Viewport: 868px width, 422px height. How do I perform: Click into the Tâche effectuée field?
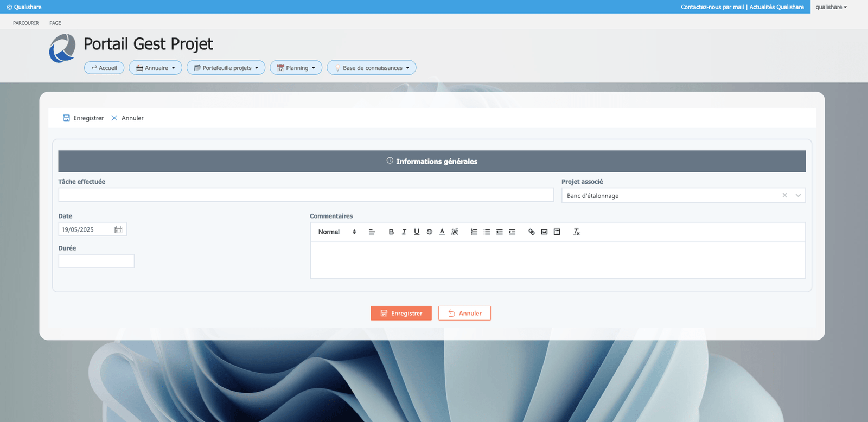pyautogui.click(x=305, y=195)
